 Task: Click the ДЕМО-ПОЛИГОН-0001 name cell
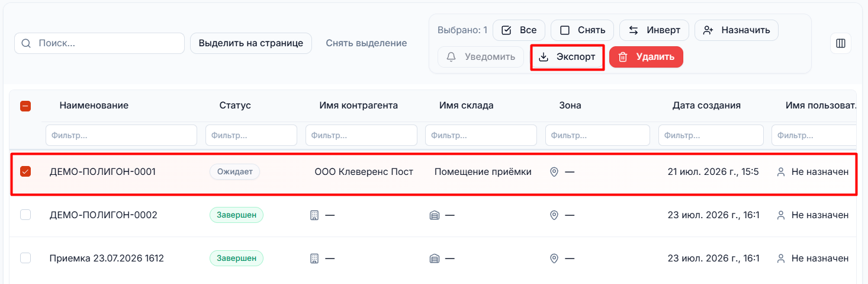coord(102,172)
